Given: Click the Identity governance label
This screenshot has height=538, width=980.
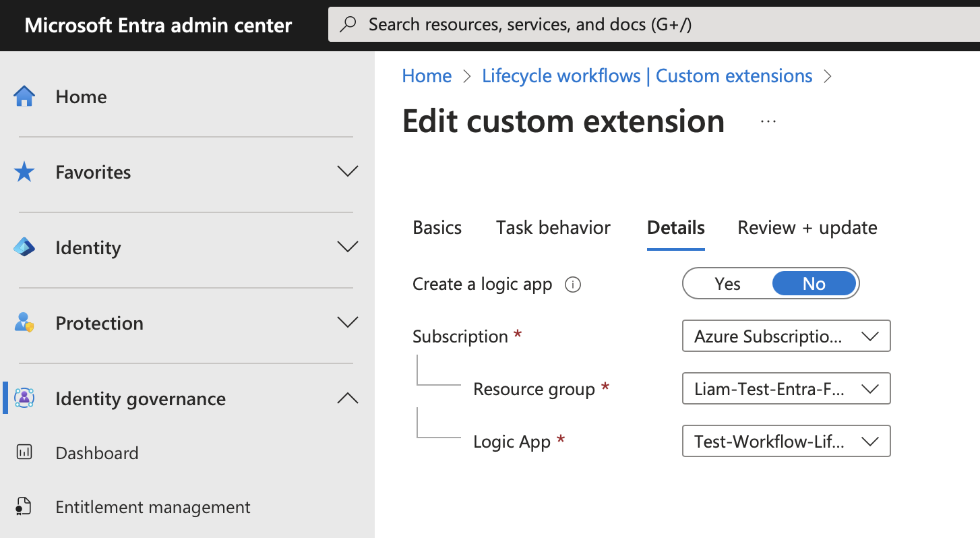Looking at the screenshot, I should point(140,398).
